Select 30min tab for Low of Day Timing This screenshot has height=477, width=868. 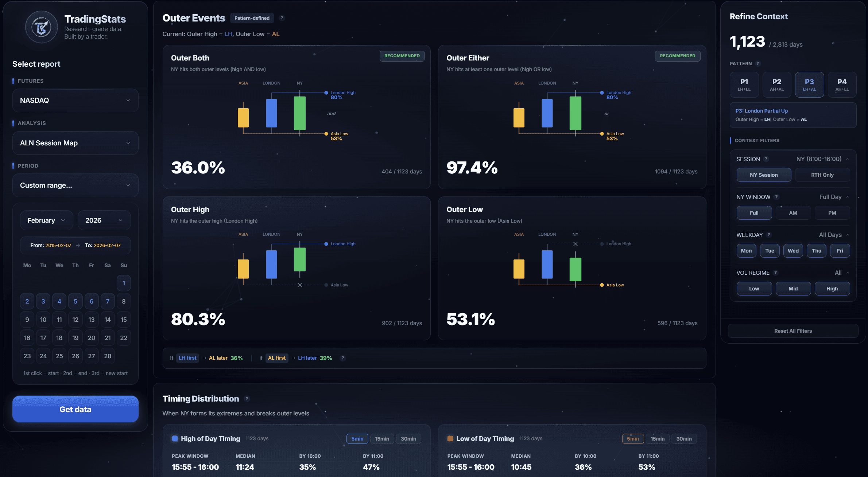coord(684,438)
